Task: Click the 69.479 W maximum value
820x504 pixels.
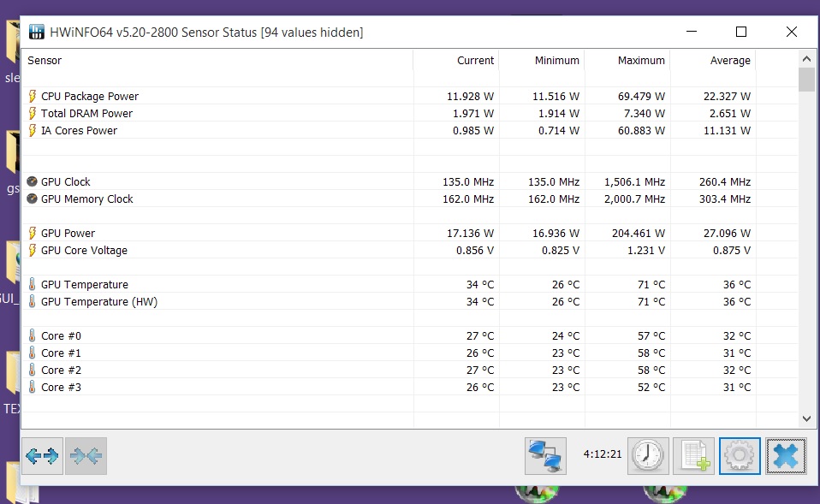Action: tap(641, 96)
